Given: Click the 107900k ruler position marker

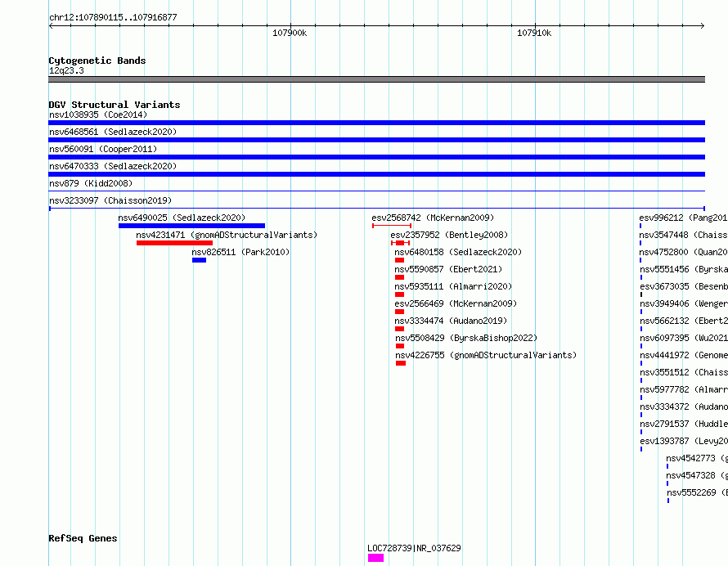Looking at the screenshot, I should pos(290,33).
